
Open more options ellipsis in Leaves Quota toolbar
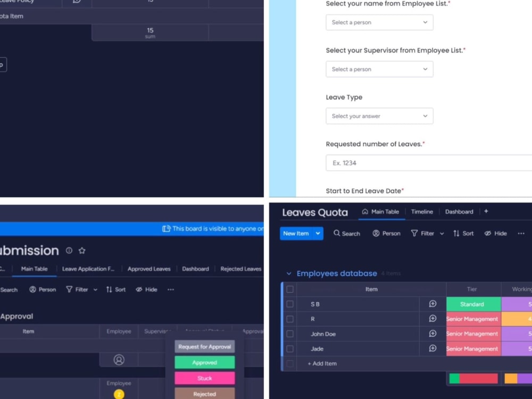pos(521,234)
